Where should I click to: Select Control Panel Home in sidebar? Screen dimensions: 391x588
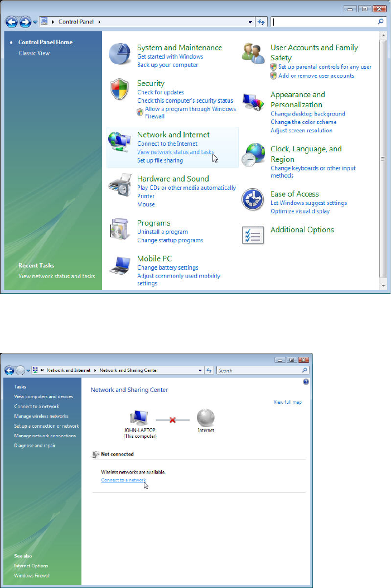tap(45, 42)
